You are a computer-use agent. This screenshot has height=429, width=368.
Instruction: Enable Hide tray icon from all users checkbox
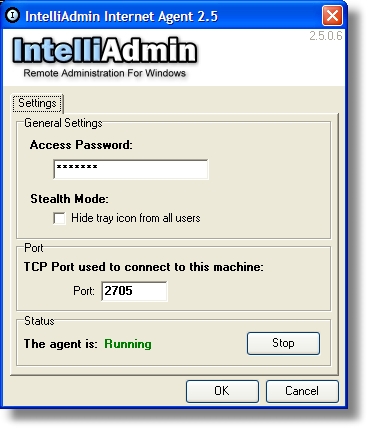pos(59,219)
